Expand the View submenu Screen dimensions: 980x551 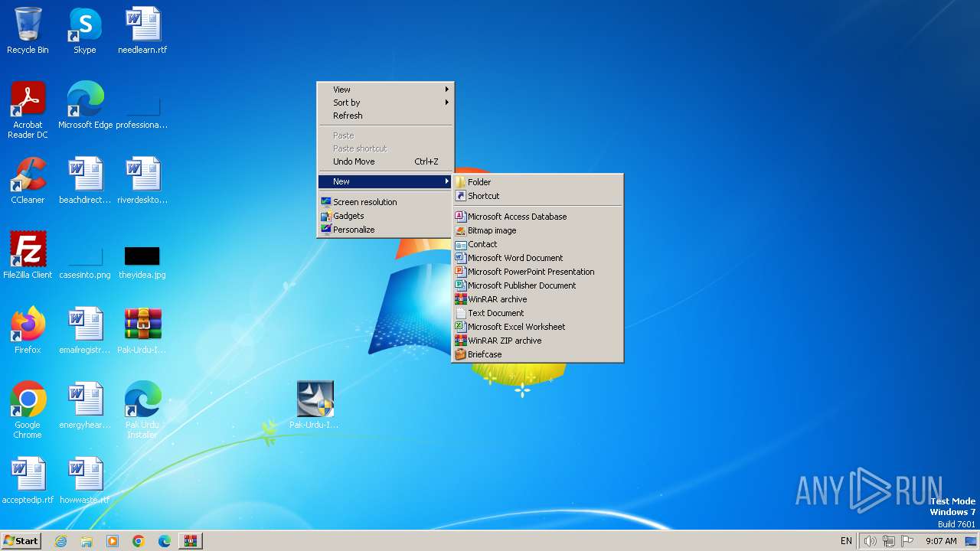(x=386, y=90)
